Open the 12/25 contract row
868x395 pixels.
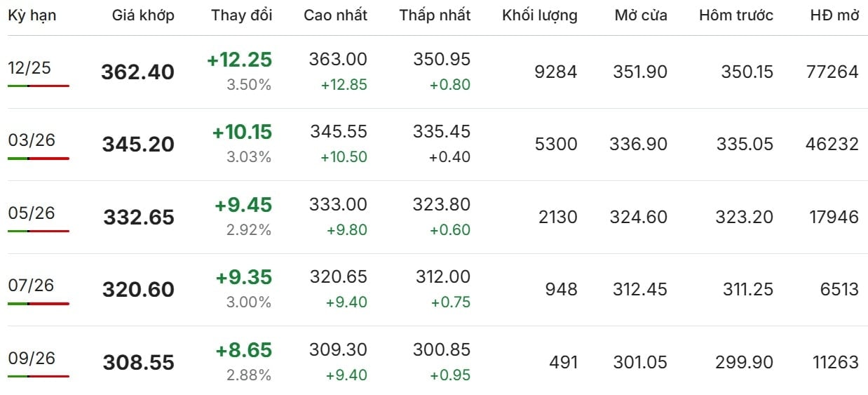(x=29, y=68)
